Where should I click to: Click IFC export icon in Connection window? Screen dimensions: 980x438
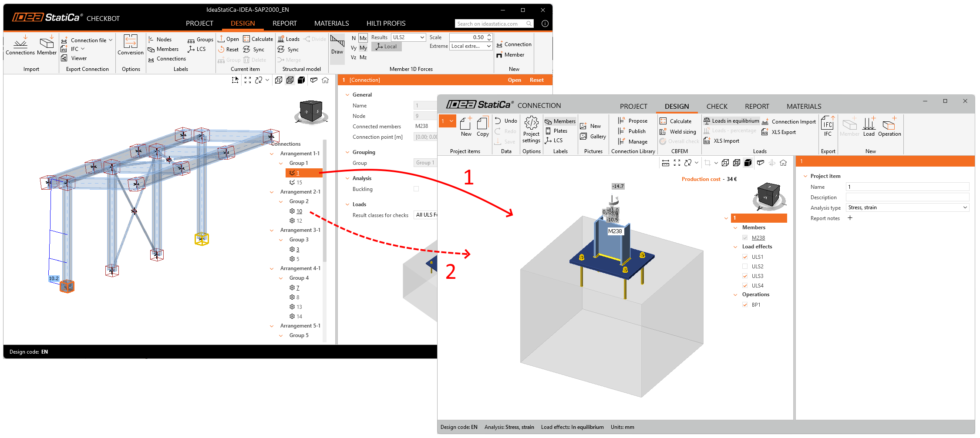click(828, 127)
